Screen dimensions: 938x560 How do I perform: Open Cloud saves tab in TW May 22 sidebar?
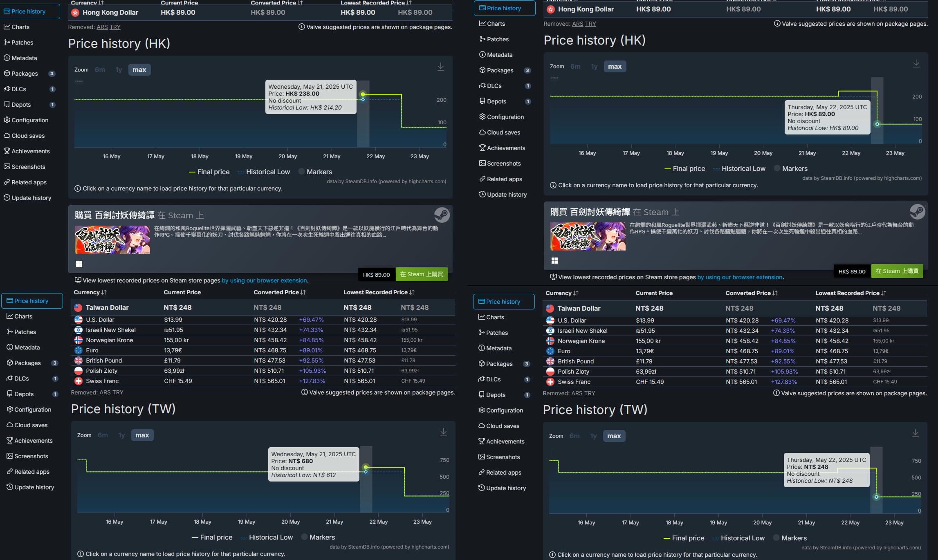tap(504, 426)
